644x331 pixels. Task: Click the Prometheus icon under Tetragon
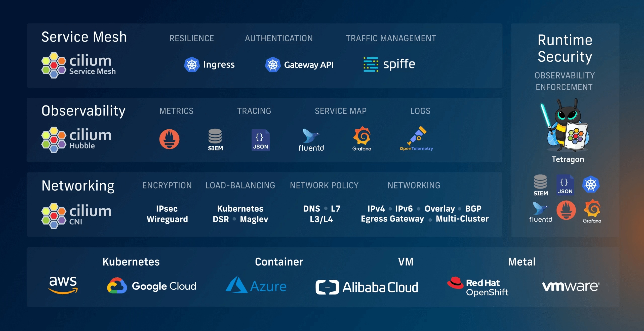point(566,210)
